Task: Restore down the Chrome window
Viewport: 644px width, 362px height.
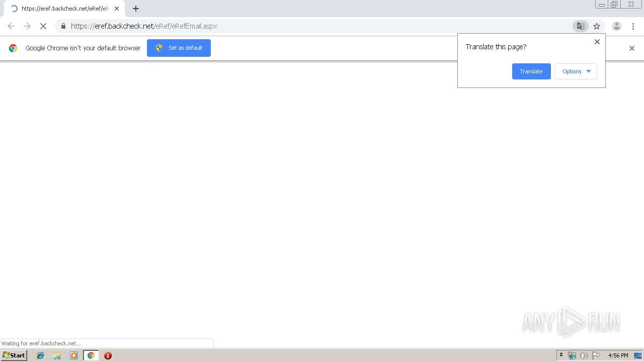Action: pyautogui.click(x=614, y=4)
